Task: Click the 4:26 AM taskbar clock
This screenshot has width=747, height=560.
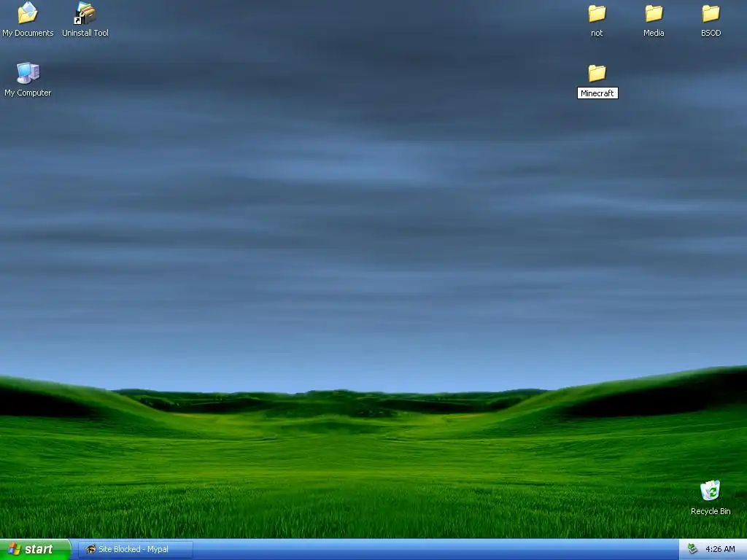Action: click(720, 549)
